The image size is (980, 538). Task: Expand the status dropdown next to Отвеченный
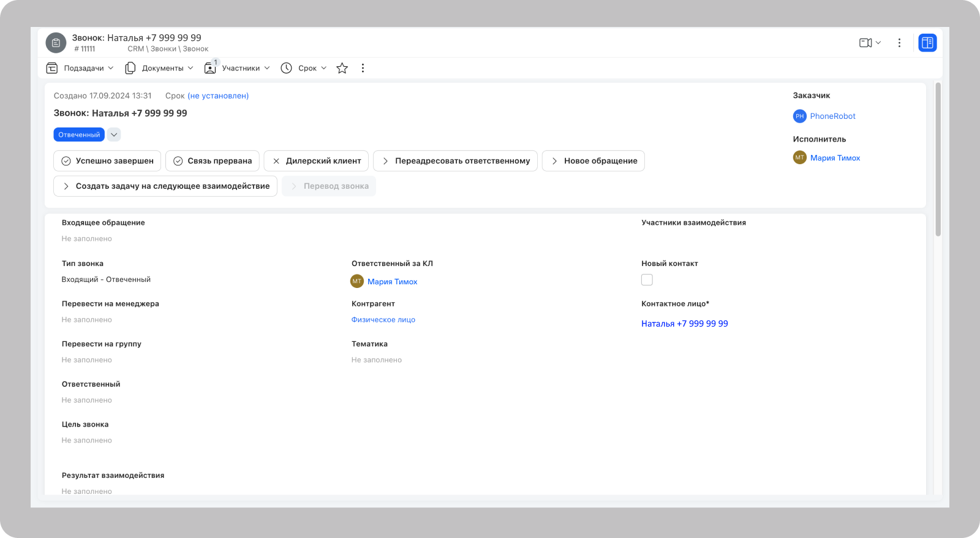pos(114,135)
